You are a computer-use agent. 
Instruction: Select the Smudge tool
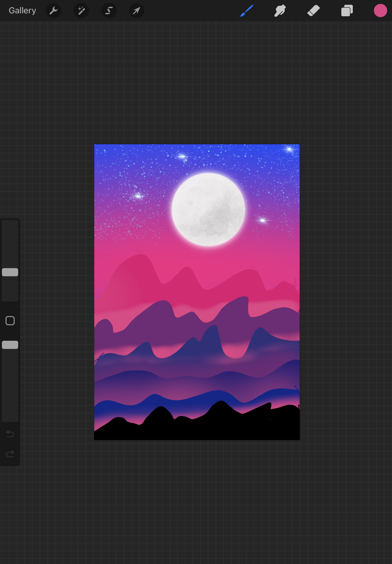[x=280, y=11]
